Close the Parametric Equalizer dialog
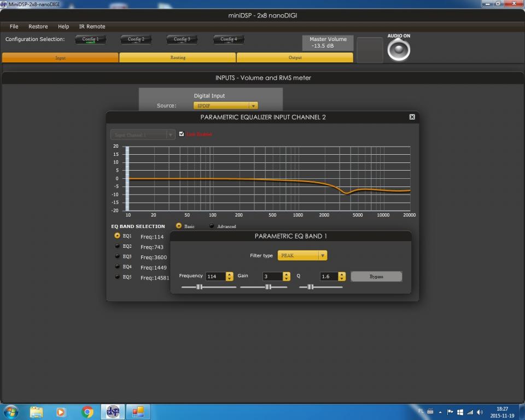 point(412,117)
